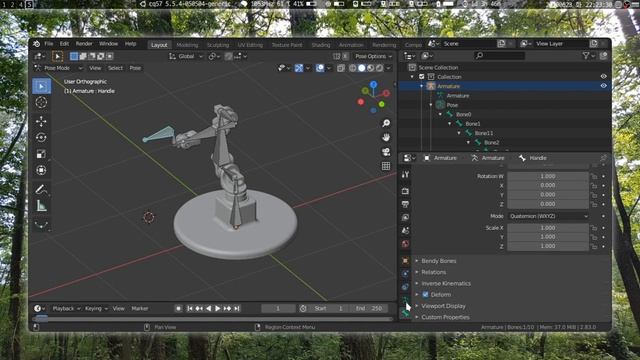The height and width of the screenshot is (360, 640).
Task: Play the animation forward
Action: point(218,309)
